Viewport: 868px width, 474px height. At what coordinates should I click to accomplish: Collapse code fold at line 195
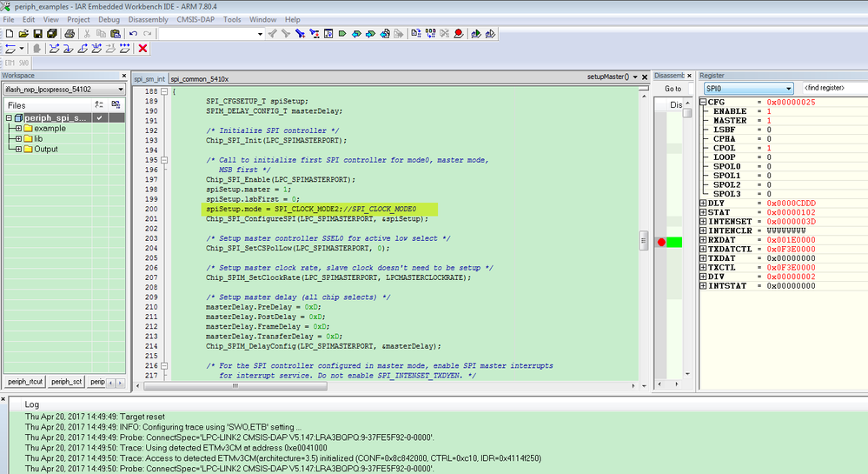(x=164, y=160)
